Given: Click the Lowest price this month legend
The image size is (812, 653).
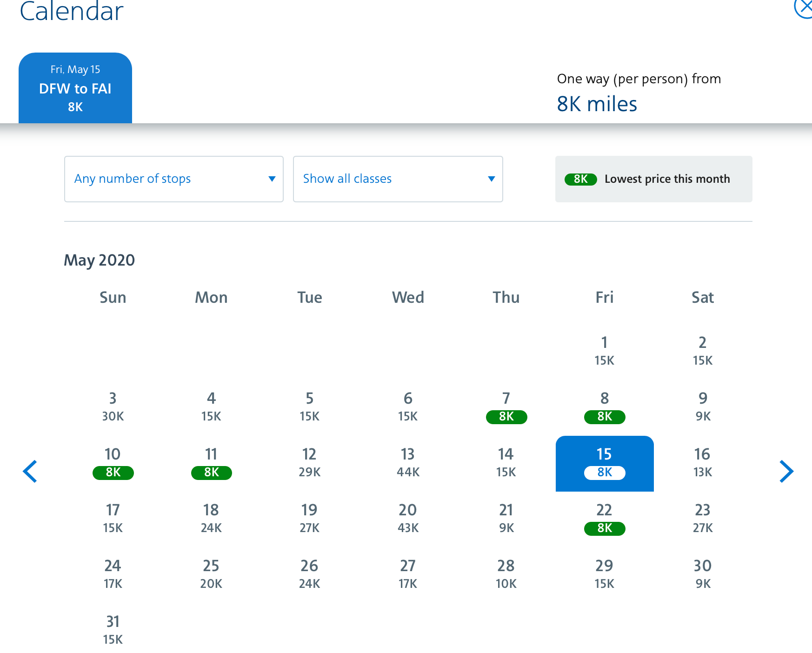Looking at the screenshot, I should pos(654,179).
